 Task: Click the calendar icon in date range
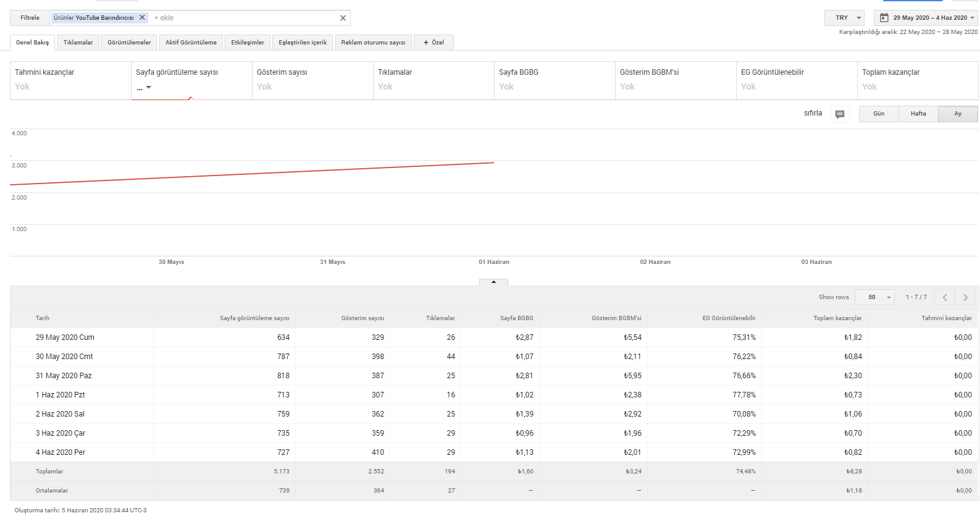tap(884, 18)
